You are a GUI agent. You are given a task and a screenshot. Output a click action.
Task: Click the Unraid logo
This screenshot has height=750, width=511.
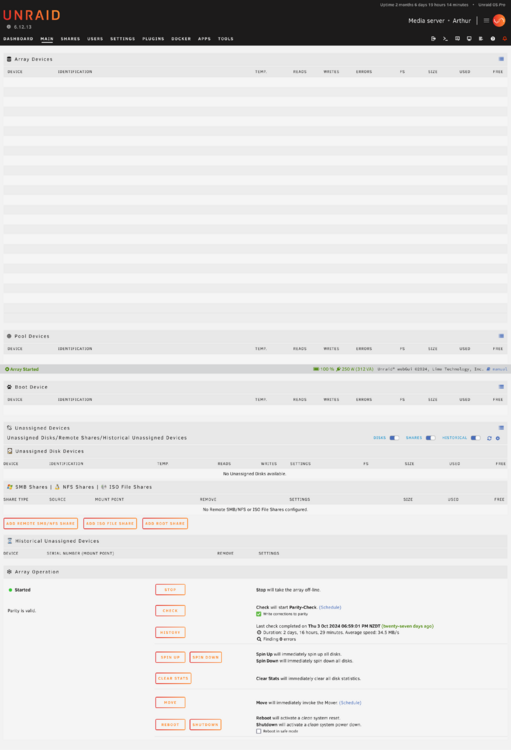coord(32,15)
